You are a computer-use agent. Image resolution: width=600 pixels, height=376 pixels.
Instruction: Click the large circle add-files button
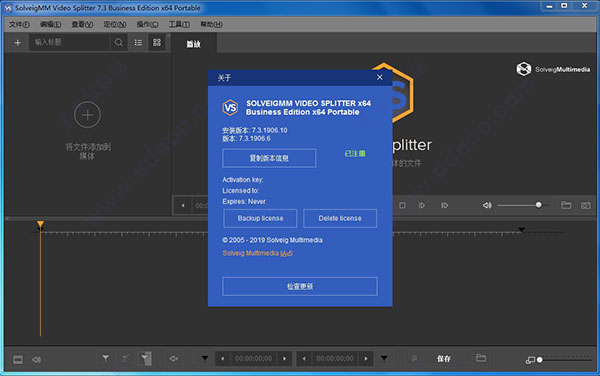point(87,115)
